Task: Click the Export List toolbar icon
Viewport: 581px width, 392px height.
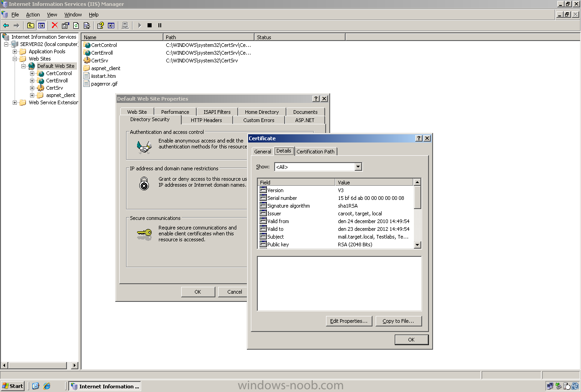Action: pyautogui.click(x=87, y=25)
